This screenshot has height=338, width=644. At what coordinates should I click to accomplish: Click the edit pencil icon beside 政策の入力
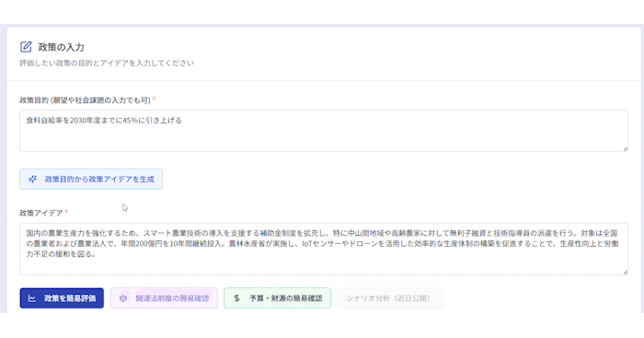[26, 47]
